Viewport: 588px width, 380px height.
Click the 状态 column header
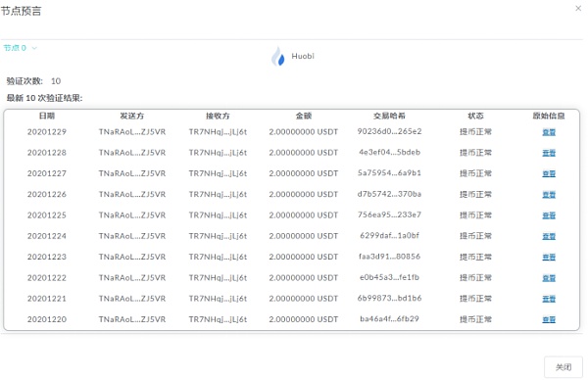click(475, 116)
